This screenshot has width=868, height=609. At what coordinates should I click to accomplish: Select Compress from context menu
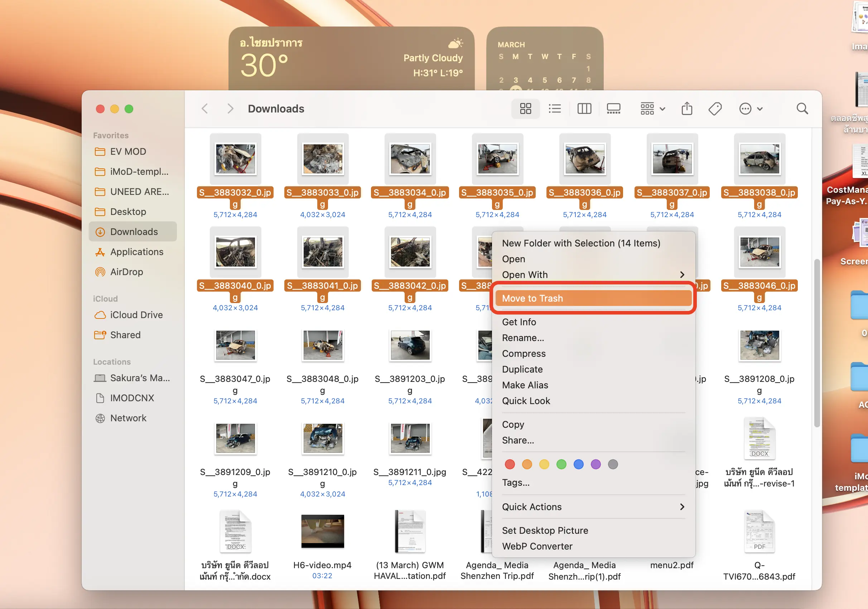point(524,353)
